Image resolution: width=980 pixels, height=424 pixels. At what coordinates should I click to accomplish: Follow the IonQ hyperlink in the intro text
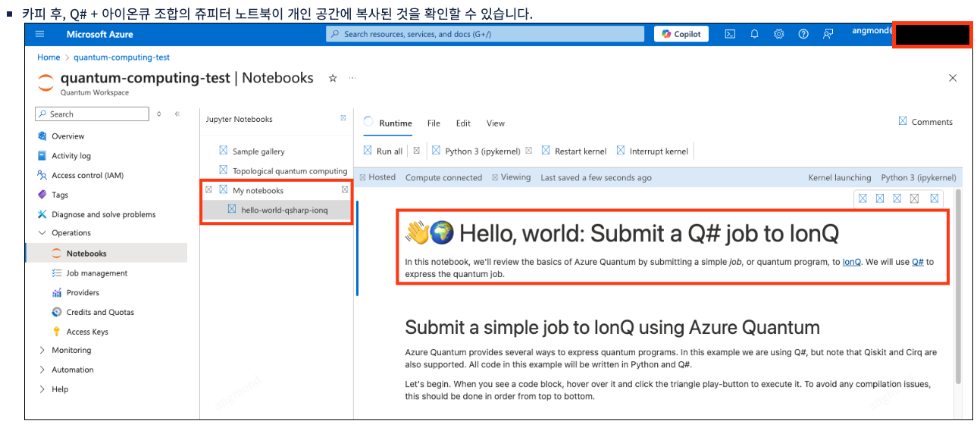point(852,262)
